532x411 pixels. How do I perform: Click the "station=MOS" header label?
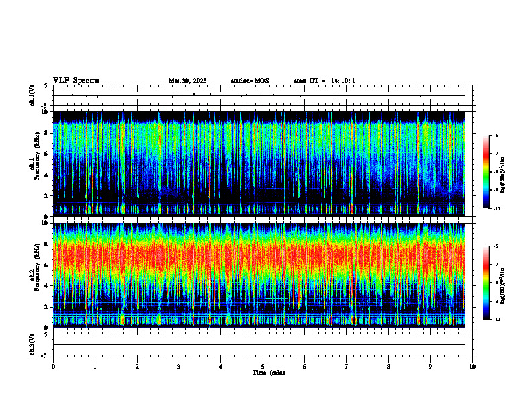[x=250, y=81]
